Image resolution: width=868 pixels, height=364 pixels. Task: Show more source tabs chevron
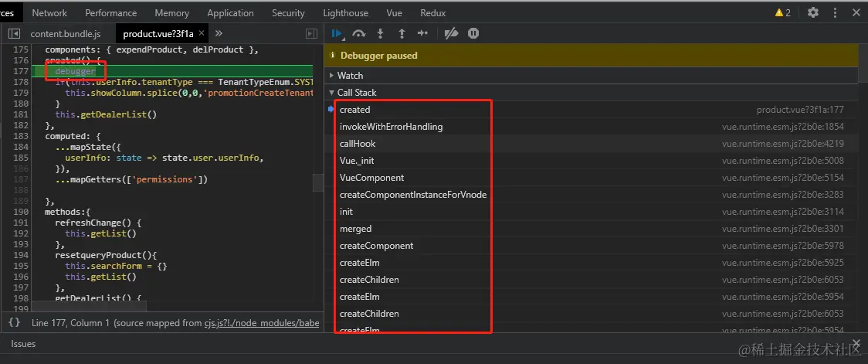[219, 33]
